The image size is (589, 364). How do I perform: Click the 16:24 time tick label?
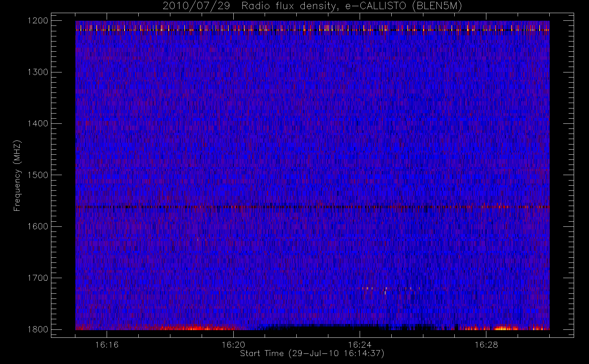point(360,345)
